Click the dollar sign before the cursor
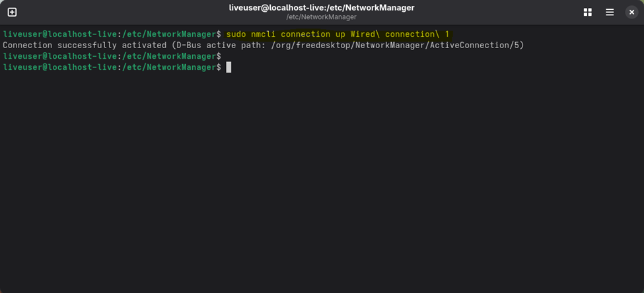Screen dimensions: 644x293 (219, 67)
